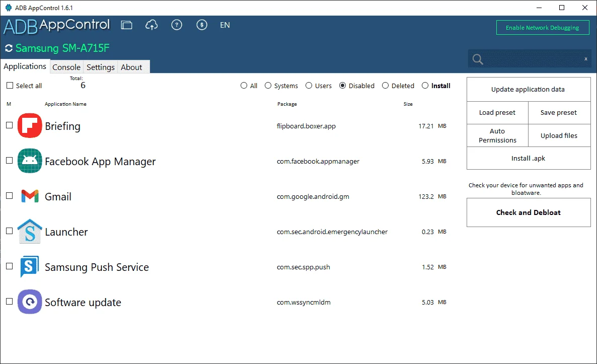
Task: Tick the Launcher checkbox
Action: click(10, 231)
